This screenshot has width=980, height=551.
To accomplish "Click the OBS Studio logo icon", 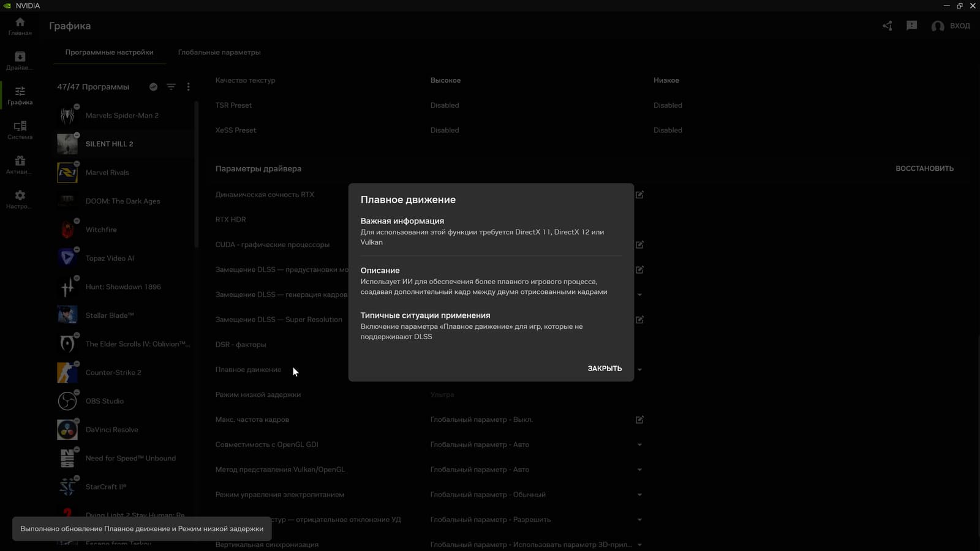I will (67, 401).
